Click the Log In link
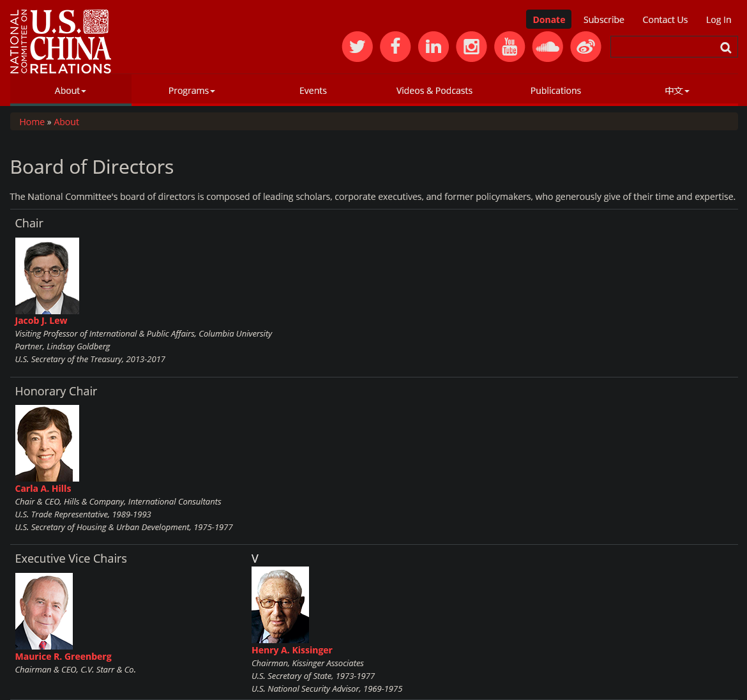The width and height of the screenshot is (747, 700). (x=718, y=20)
